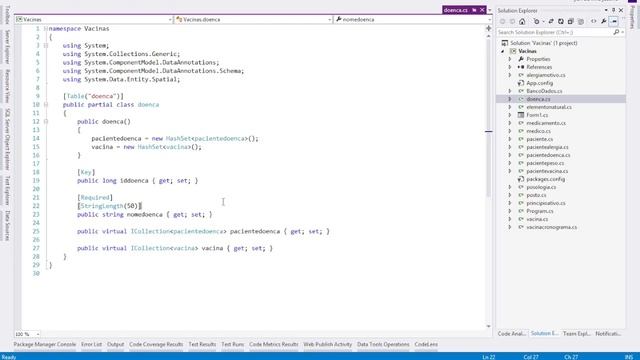Image resolution: width=640 pixels, height=360 pixels.
Task: Collapse the doenca class outline
Action: click(x=46, y=104)
